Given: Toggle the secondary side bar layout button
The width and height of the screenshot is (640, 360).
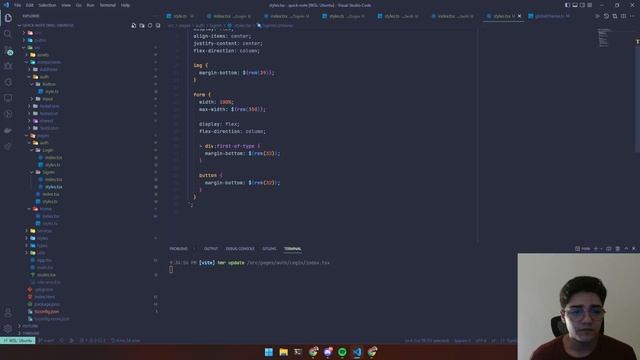Looking at the screenshot, I should pos(582,5).
